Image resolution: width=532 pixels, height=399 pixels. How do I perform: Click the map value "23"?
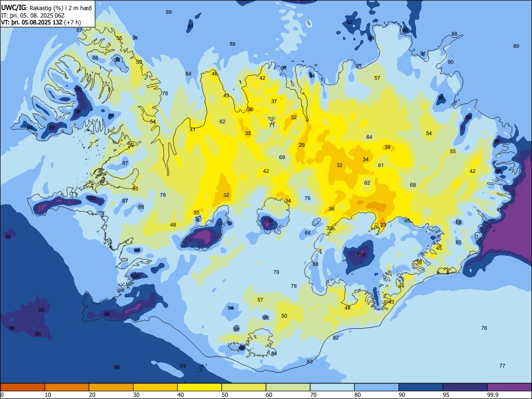click(x=383, y=225)
